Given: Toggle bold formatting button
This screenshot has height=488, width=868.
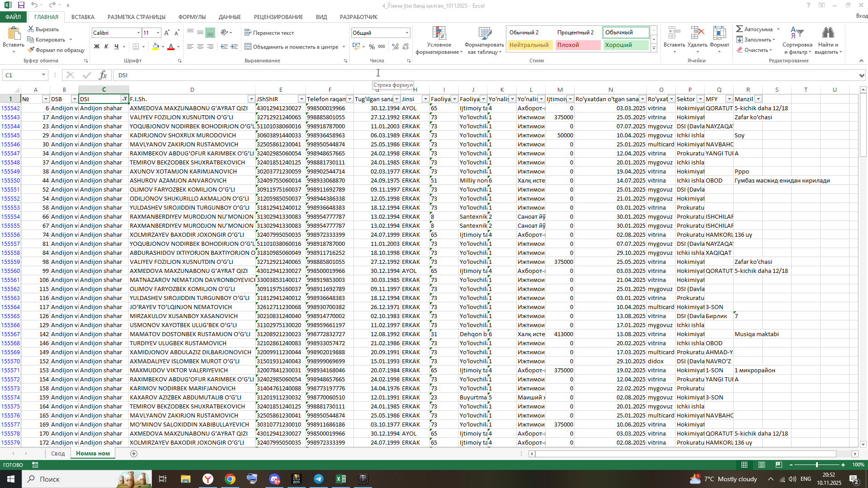Looking at the screenshot, I should click(96, 47).
